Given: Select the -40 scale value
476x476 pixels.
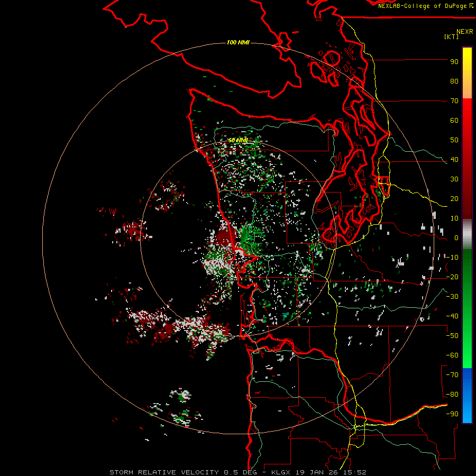Looking at the screenshot, I should (452, 316).
